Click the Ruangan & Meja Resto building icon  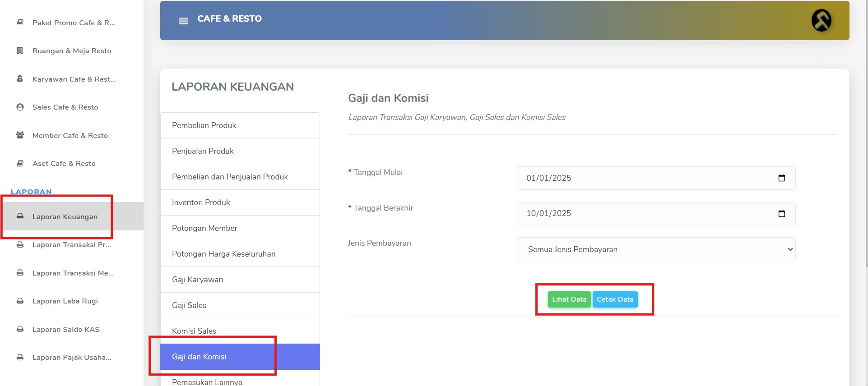coord(20,51)
